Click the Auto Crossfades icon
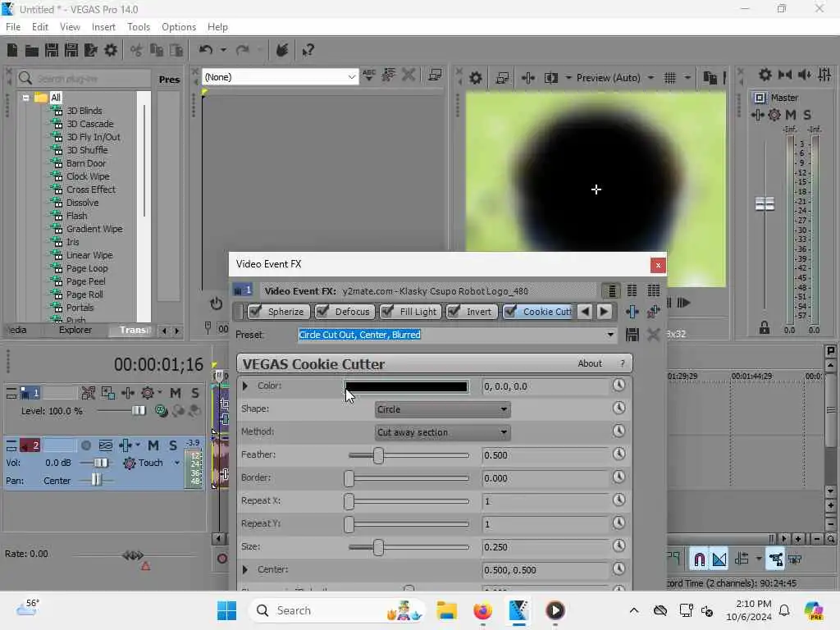The height and width of the screenshot is (630, 840). point(719,559)
